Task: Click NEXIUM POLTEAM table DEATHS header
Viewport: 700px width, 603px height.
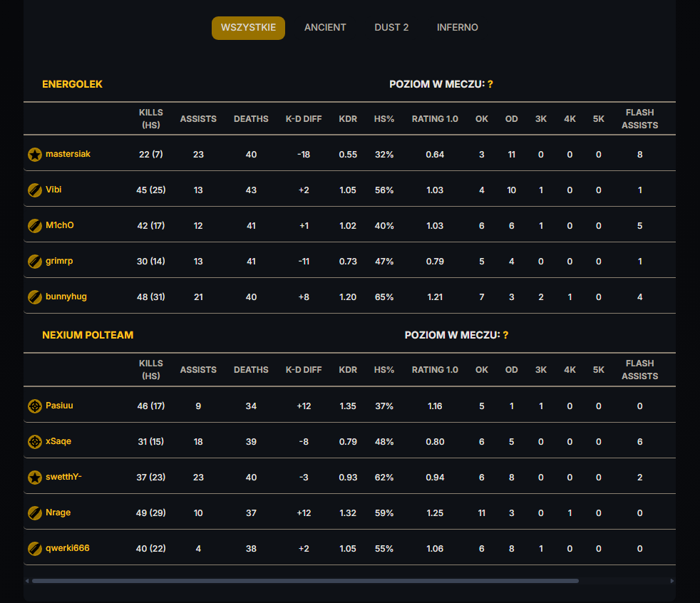Action: [251, 370]
